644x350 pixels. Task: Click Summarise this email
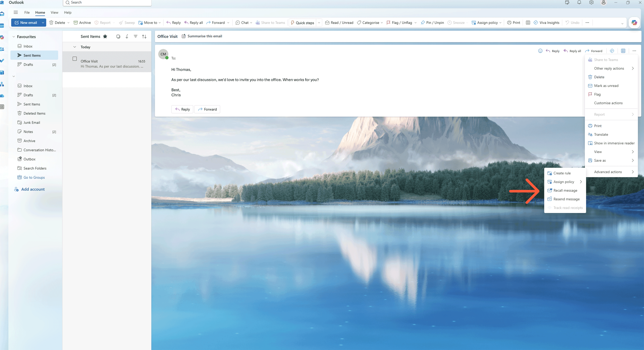pyautogui.click(x=202, y=36)
